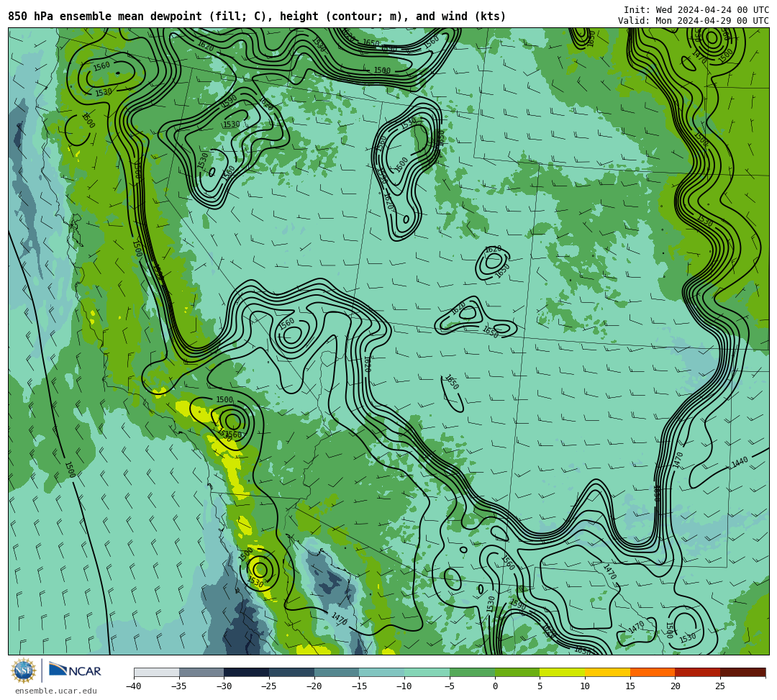Pick the mint green -10 to -5 colorbar swatch
This screenshot has width=777, height=700.
coord(427,672)
